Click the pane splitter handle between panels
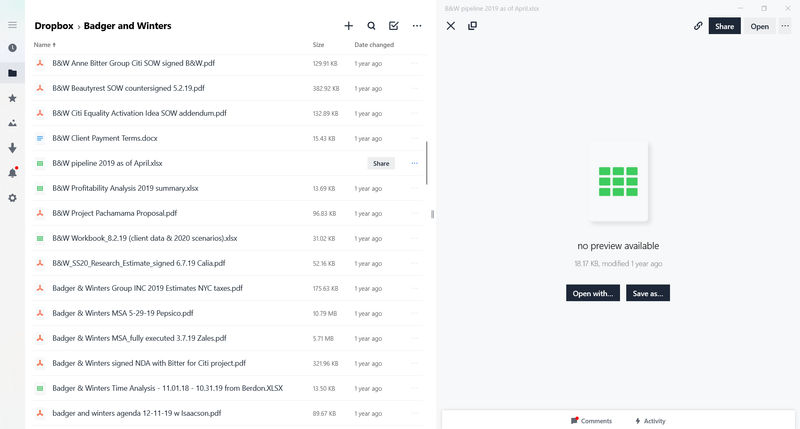Viewport: 800px width, 429px height. click(433, 214)
